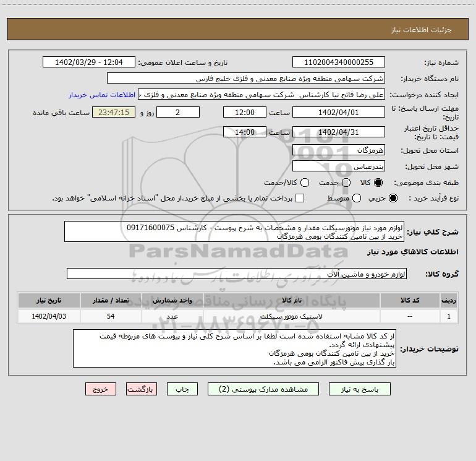Click the خروج exit button
The image size is (476, 461).
pos(101,389)
